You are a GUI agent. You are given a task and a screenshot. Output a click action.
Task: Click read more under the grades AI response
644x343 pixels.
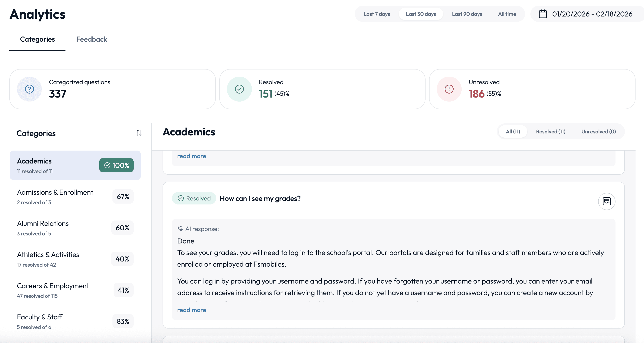click(192, 310)
